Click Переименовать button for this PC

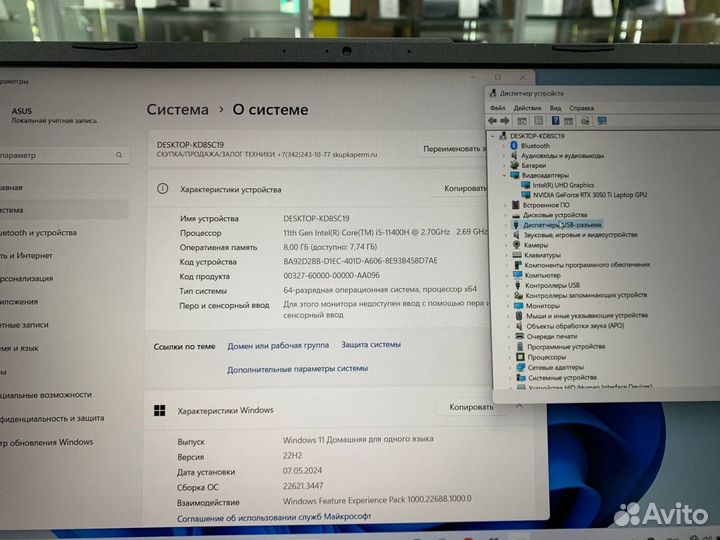[454, 149]
